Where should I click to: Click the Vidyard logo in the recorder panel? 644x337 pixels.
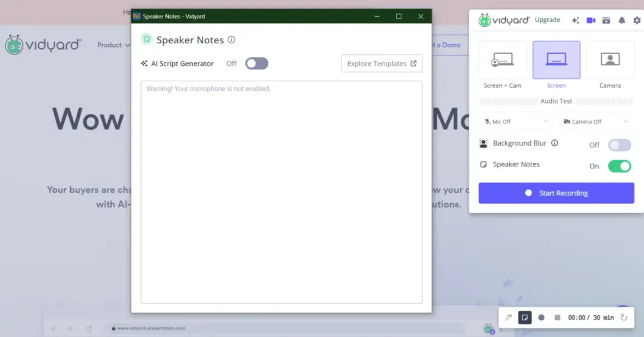504,20
